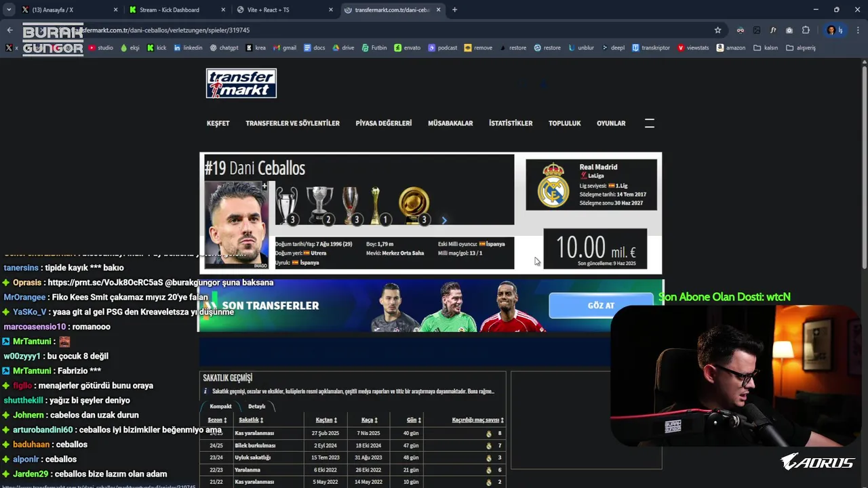Open the tab search dropdown arrow

pyautogui.click(x=9, y=9)
